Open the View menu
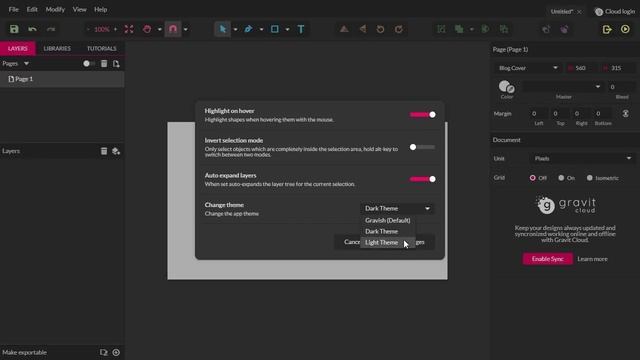 point(80,9)
